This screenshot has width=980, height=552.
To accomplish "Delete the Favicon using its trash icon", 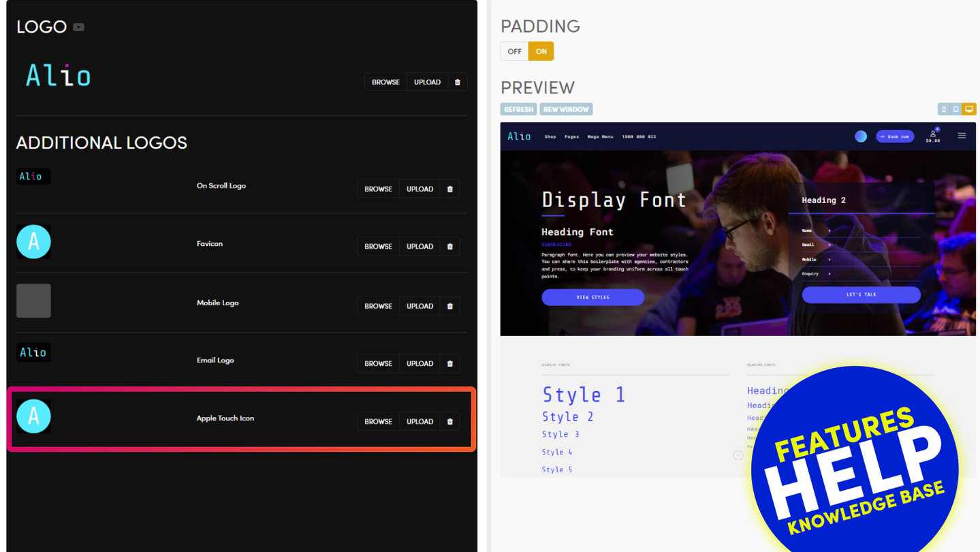I will click(x=449, y=247).
